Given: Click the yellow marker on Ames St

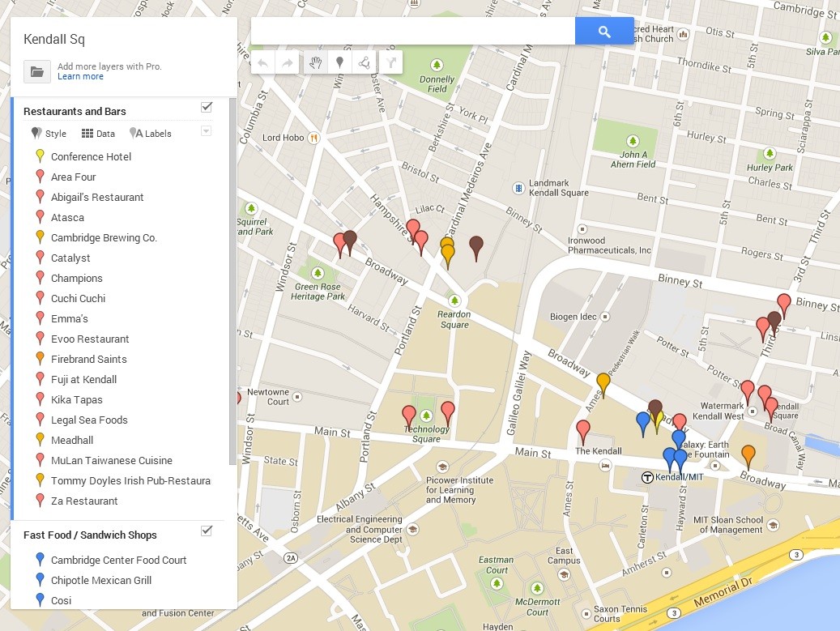Looking at the screenshot, I should [603, 385].
